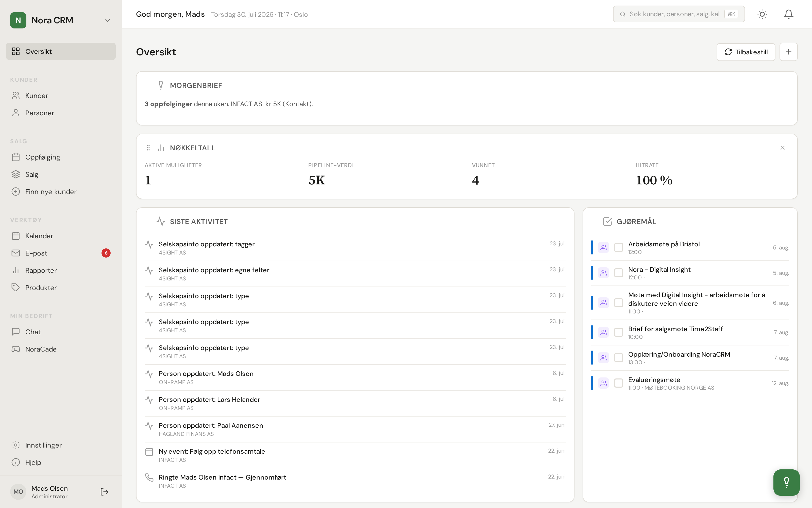Click the Mads Olsen Administrator profile name
Image resolution: width=812 pixels, height=508 pixels.
click(x=50, y=492)
